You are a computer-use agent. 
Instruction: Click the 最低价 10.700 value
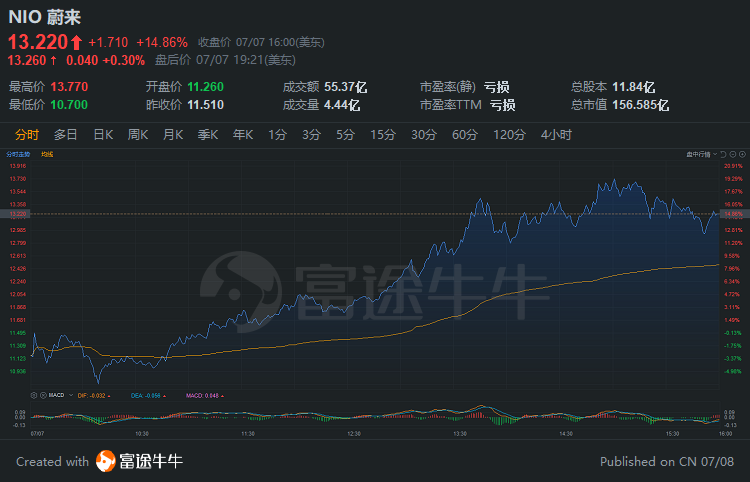(x=69, y=105)
